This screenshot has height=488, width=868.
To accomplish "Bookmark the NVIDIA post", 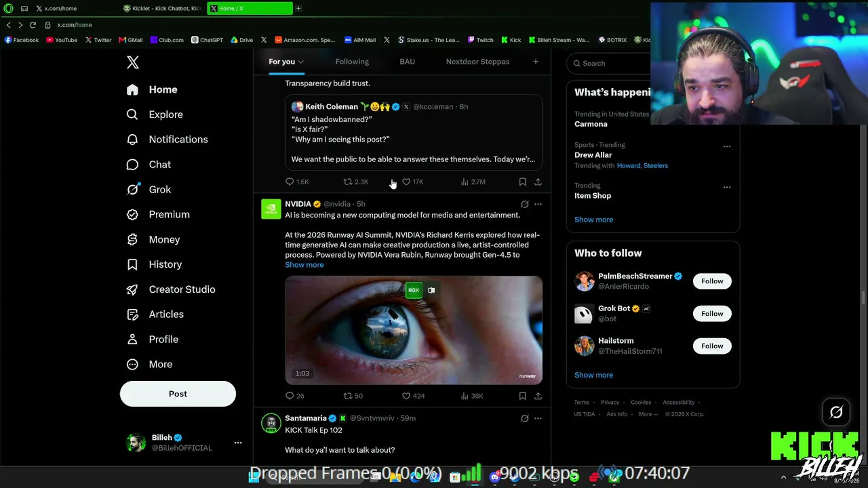I will click(522, 396).
